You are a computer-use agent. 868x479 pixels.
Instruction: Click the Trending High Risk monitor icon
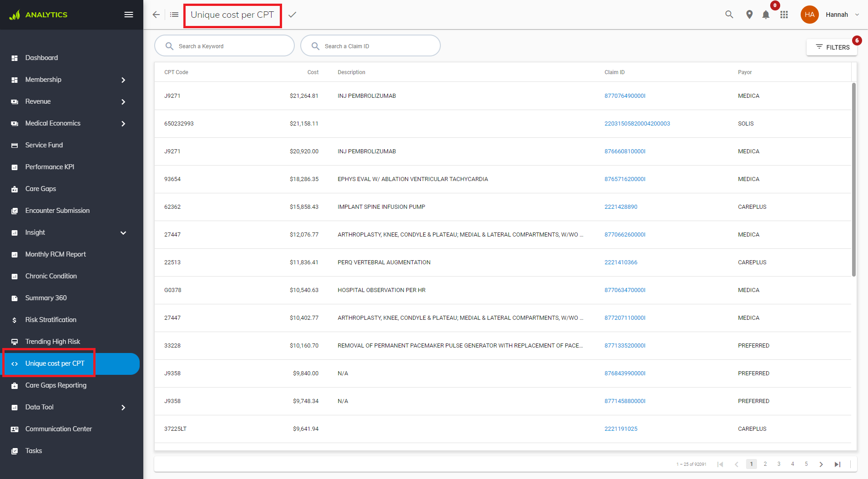click(x=15, y=342)
